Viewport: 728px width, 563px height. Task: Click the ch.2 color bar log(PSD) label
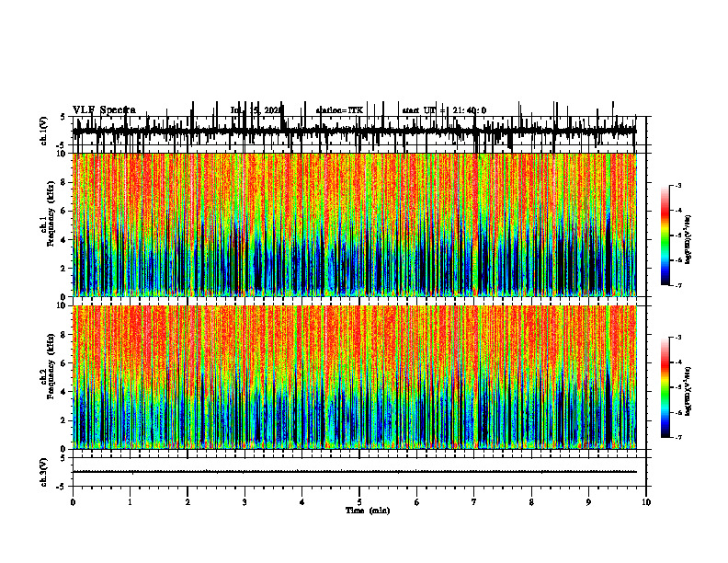pos(688,391)
